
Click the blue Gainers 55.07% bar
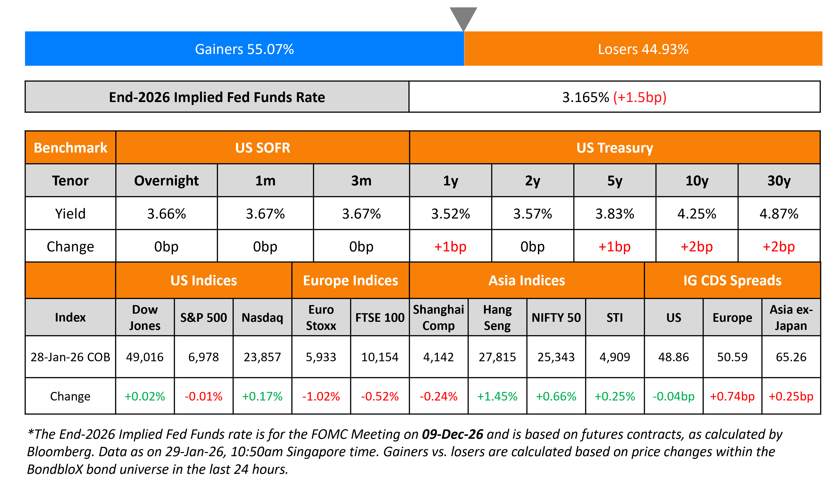tap(244, 49)
